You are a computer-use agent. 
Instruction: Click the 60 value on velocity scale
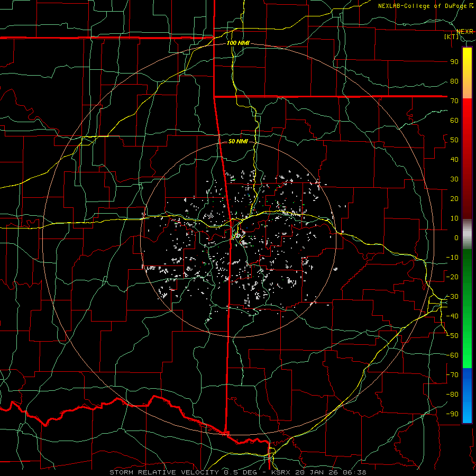click(454, 121)
